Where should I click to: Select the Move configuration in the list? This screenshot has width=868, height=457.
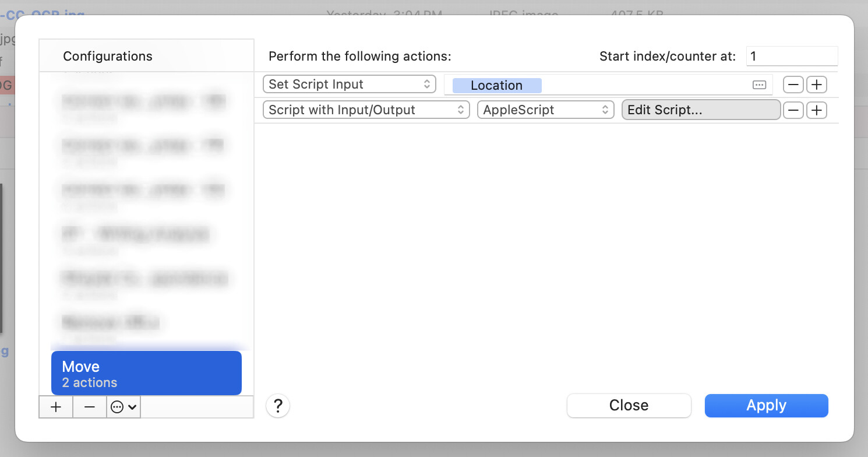pos(146,374)
